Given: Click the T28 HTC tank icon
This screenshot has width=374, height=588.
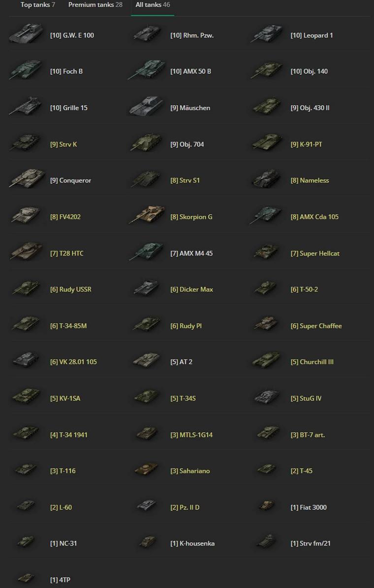Looking at the screenshot, I should coord(26,251).
